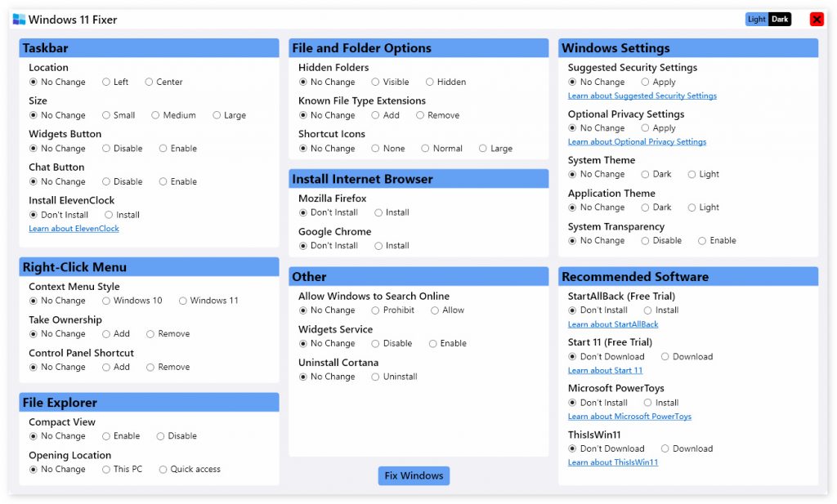The image size is (837, 504).
Task: Open Learn about Optional Privacy Settings
Action: tap(637, 142)
